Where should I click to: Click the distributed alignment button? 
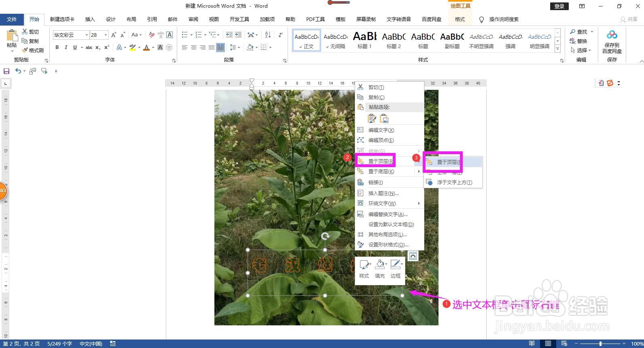pyautogui.click(x=220, y=47)
